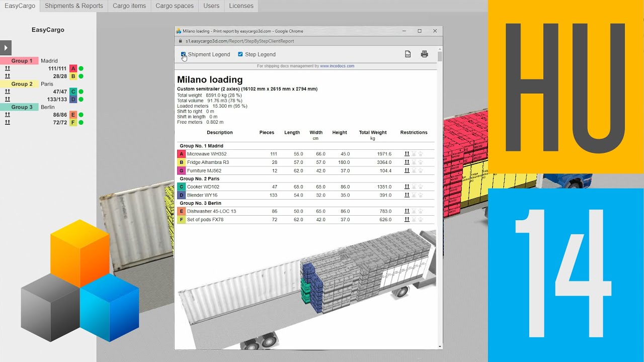Click upright arrows icon for Microwave WH352 row
This screenshot has width=644, height=362.
coord(407,154)
